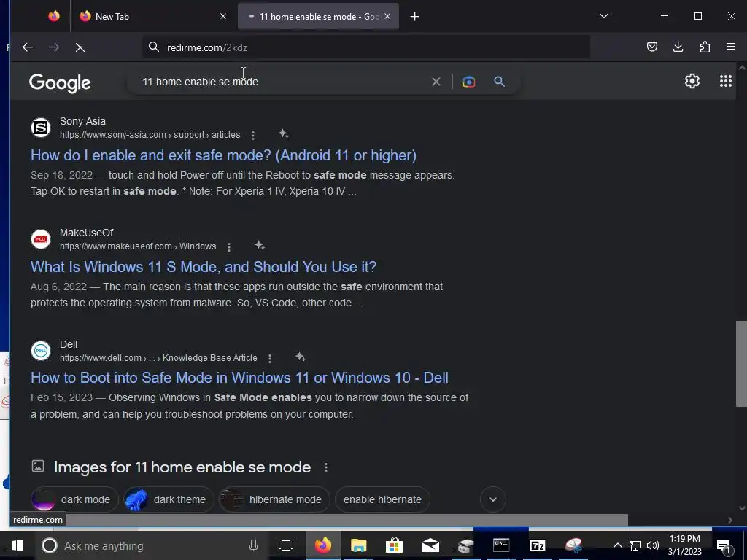The image size is (747, 560).
Task: Expand more image filter chips
Action: click(x=493, y=499)
